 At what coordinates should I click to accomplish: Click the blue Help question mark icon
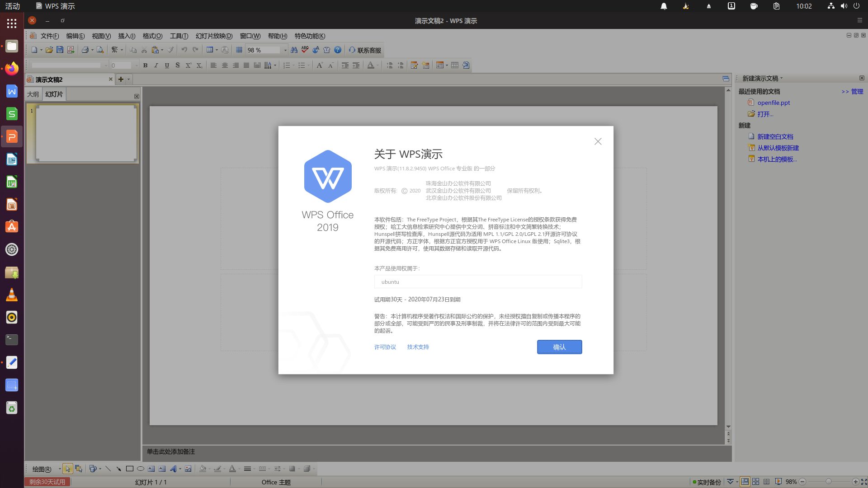click(x=338, y=50)
